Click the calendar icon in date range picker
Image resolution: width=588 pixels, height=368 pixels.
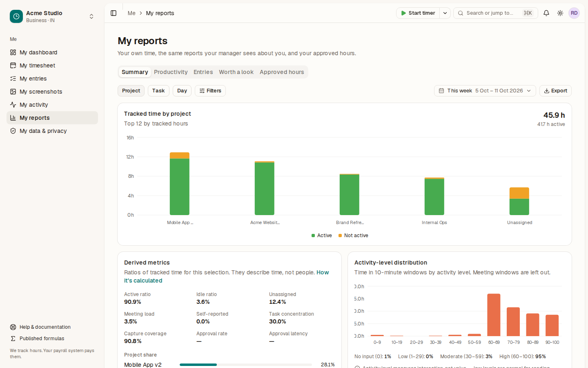441,91
